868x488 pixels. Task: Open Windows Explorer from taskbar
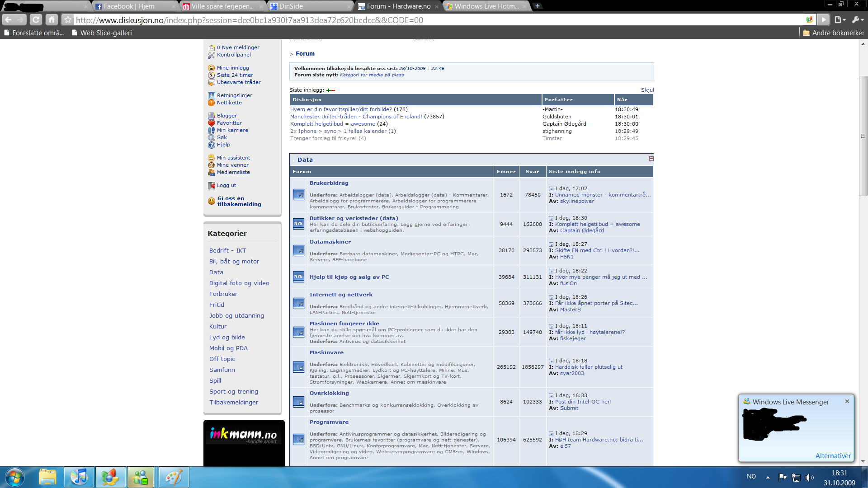(47, 477)
